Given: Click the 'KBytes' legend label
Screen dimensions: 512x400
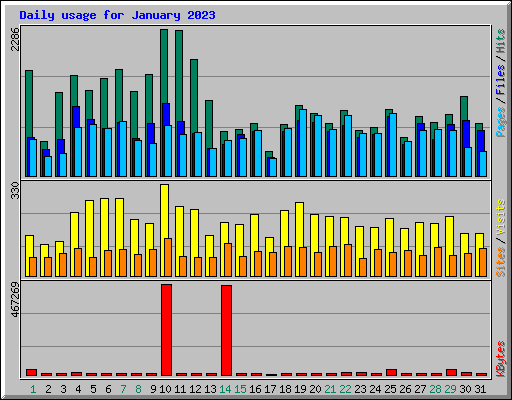Looking at the screenshot, I should click(500, 359).
